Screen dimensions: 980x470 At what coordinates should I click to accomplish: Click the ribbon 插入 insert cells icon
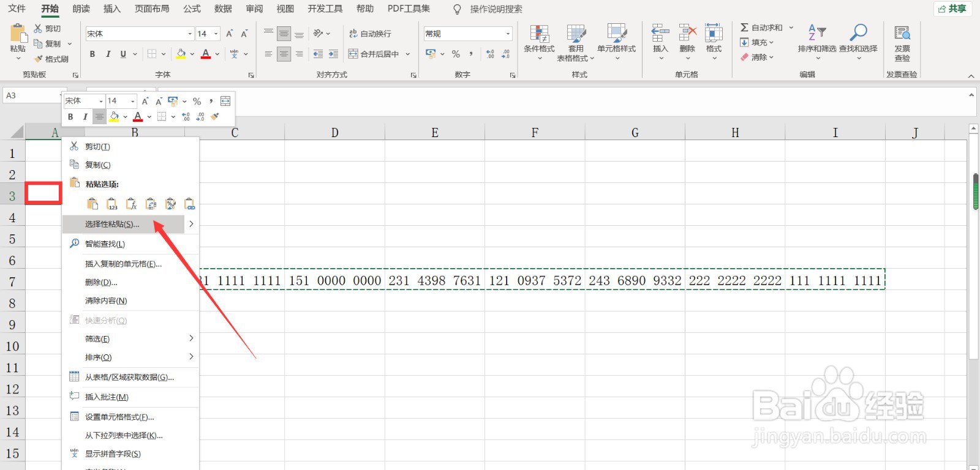[660, 33]
